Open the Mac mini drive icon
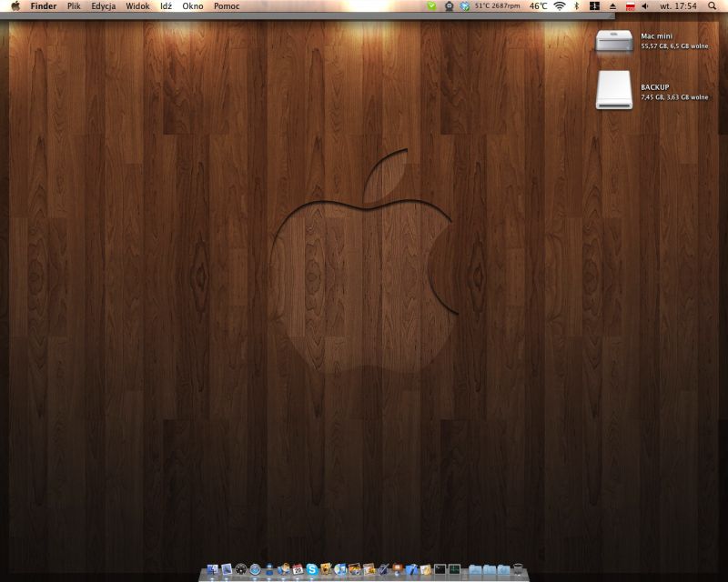Viewport: 728px width, 582px height. [614, 41]
